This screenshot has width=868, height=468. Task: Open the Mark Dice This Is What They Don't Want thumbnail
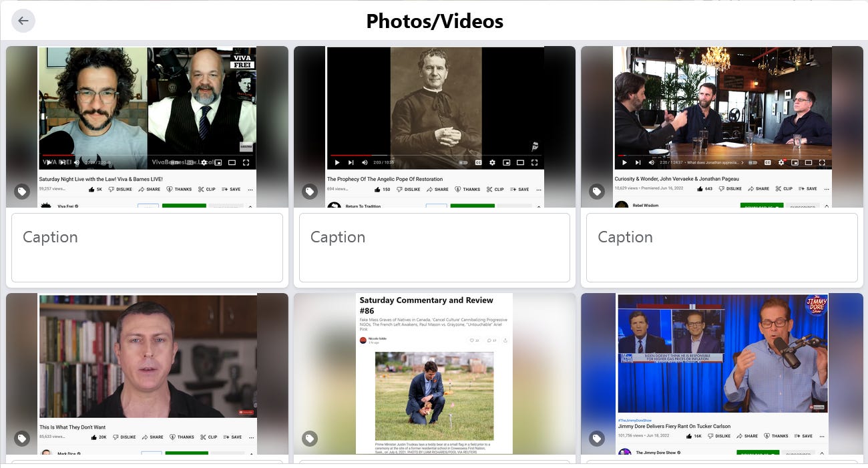point(148,374)
